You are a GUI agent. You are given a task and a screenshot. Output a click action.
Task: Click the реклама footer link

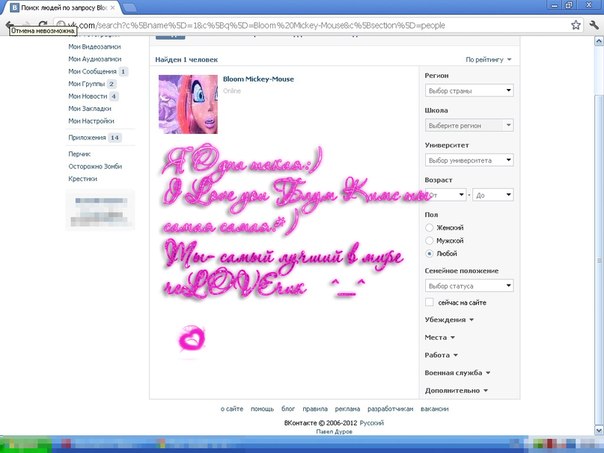pyautogui.click(x=347, y=409)
